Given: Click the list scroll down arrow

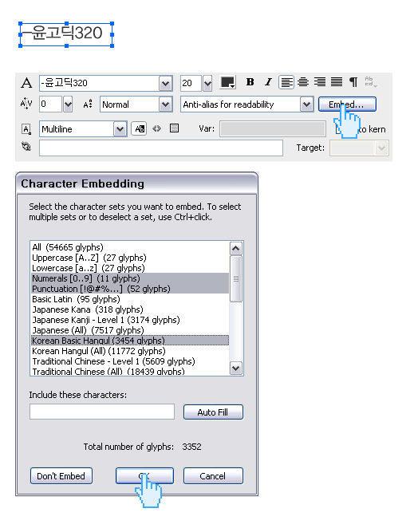Looking at the screenshot, I should tap(236, 368).
